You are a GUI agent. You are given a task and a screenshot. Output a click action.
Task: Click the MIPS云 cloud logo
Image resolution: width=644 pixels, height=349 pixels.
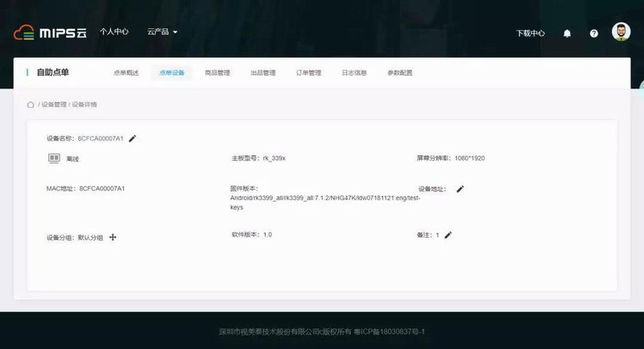tap(50, 33)
